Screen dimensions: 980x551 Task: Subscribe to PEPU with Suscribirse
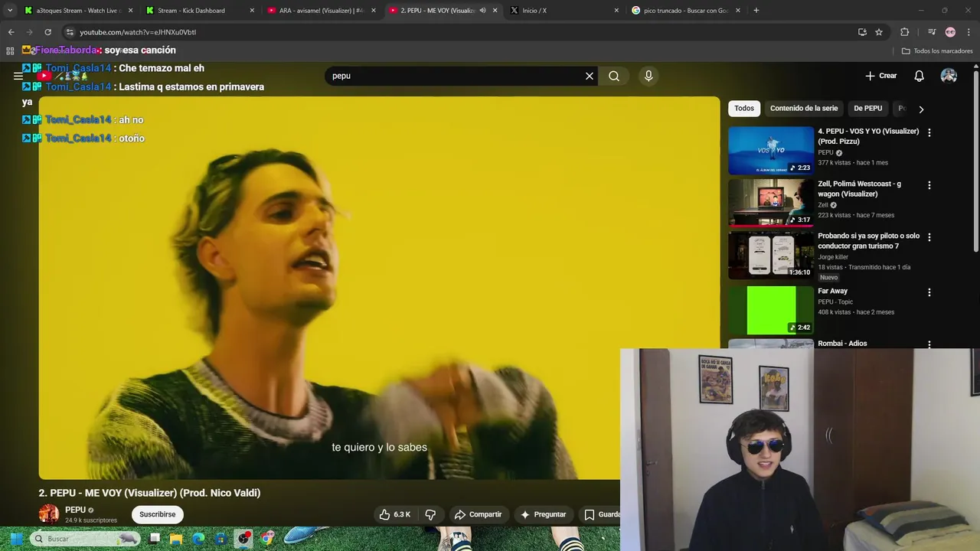point(158,514)
